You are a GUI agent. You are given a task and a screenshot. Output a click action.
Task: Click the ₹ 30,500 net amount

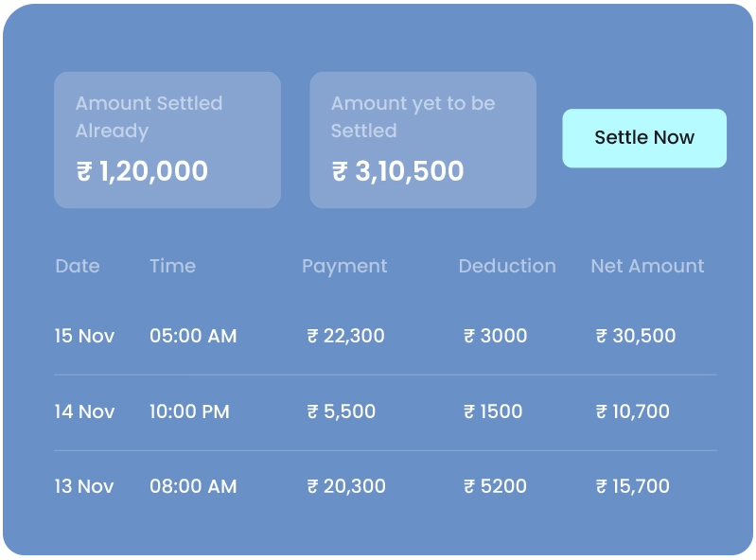[635, 336]
